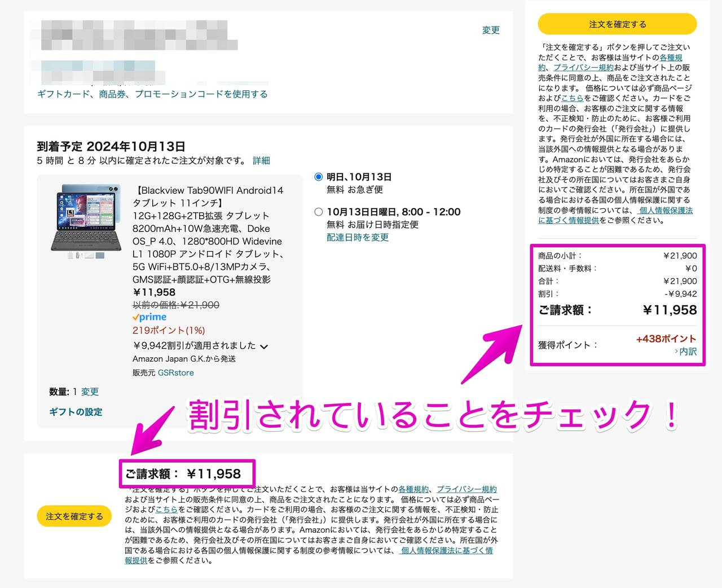The width and height of the screenshot is (722, 588).
Task: Click ギフトカード、商品券、プロモーションコードを使用する link
Action: [152, 94]
